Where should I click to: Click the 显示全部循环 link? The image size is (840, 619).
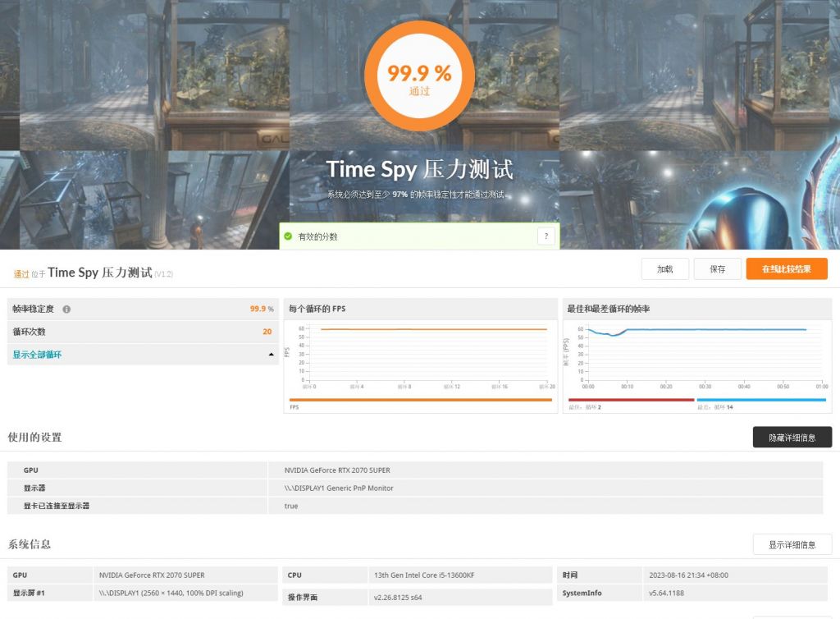[x=37, y=355]
